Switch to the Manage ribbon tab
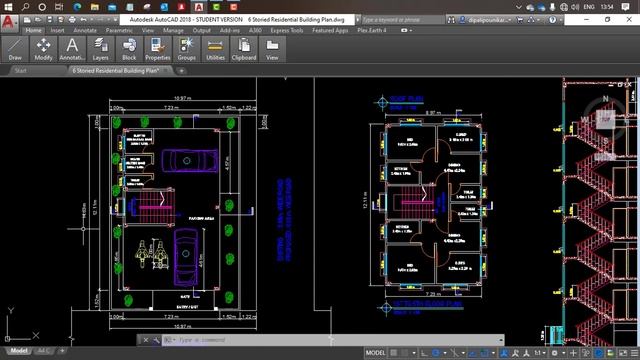The height and width of the screenshot is (360, 640). click(173, 30)
